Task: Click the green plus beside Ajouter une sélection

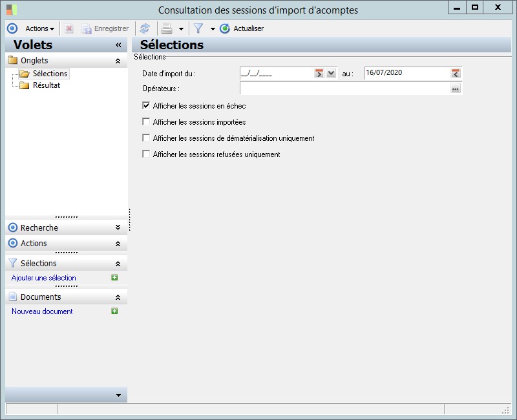Action: coord(114,278)
